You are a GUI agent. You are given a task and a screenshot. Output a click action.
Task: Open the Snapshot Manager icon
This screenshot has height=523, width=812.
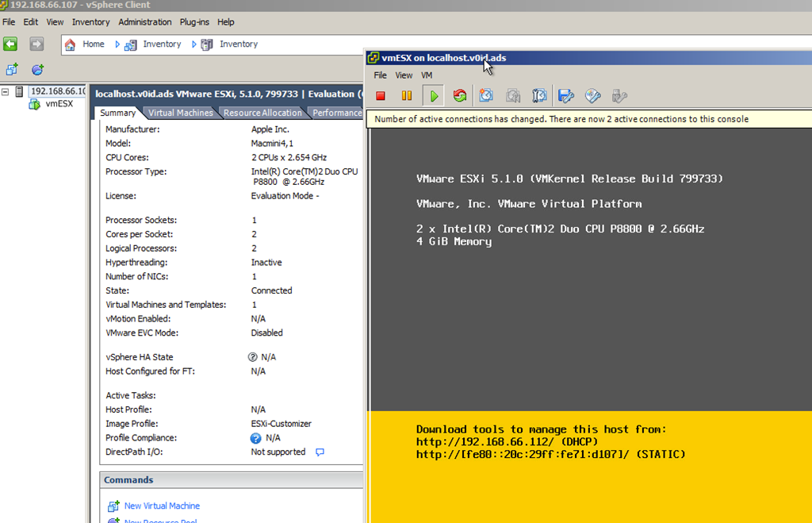click(539, 96)
